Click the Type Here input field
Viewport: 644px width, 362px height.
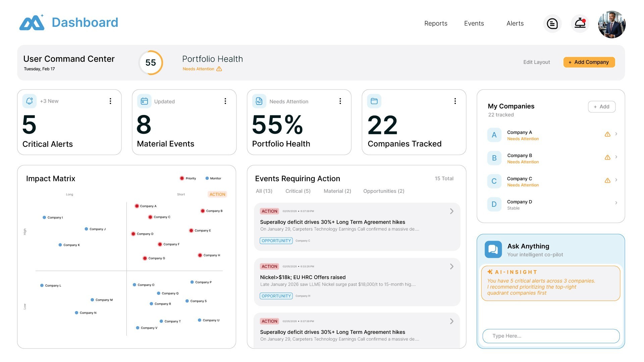point(550,336)
